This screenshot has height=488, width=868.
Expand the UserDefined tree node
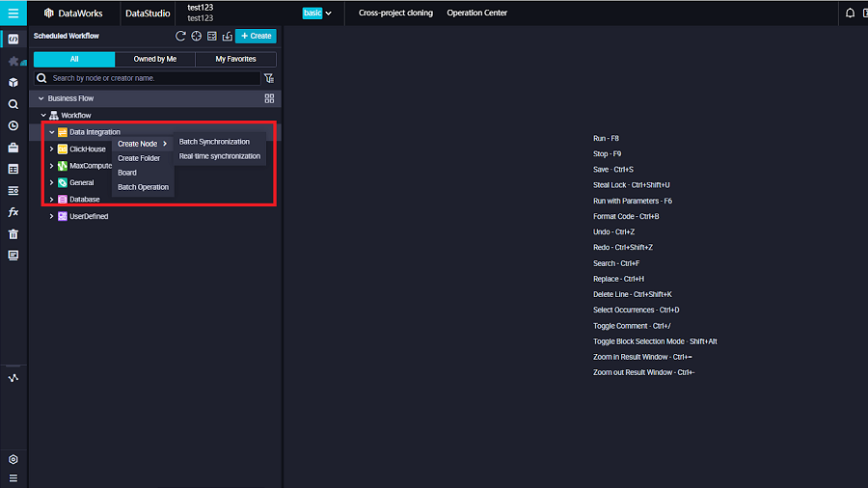[x=52, y=217]
